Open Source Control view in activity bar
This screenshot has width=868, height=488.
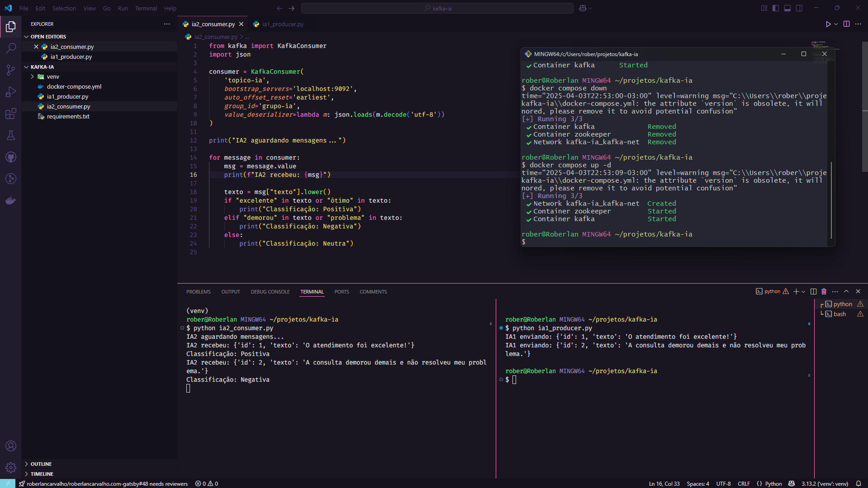click(x=11, y=70)
